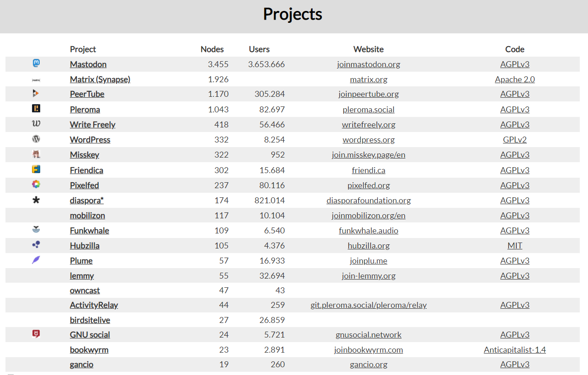
Task: Open the PeerTube project link
Action: coord(87,94)
